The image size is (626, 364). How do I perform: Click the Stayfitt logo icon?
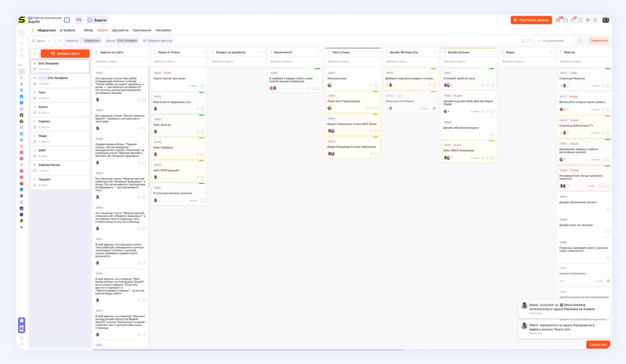(22, 20)
